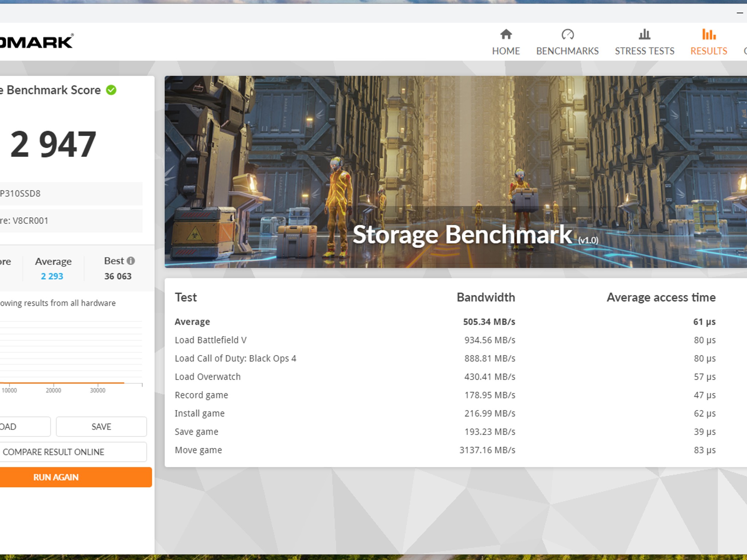Screen dimensions: 747x560
Task: Click the Save game row
Action: pyautogui.click(x=445, y=432)
